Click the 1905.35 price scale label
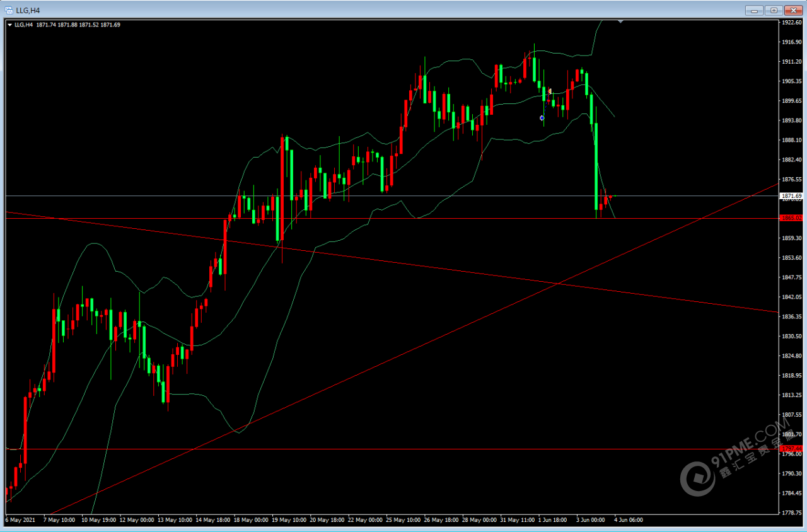 click(791, 81)
